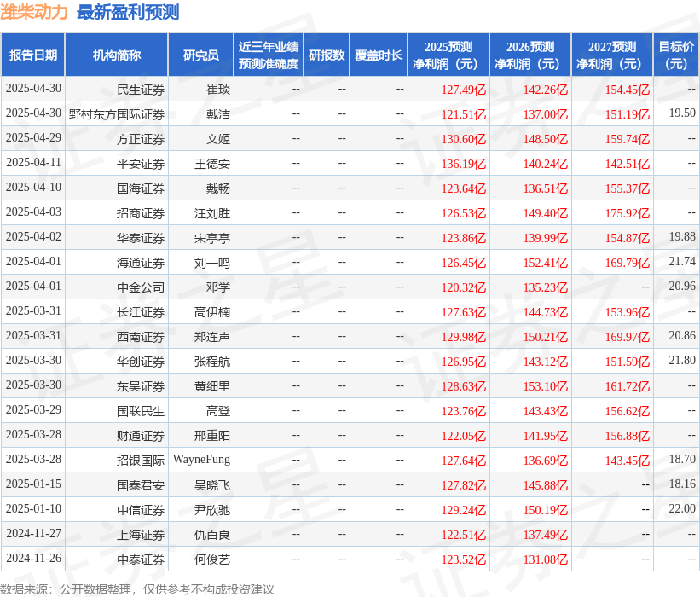700x597 pixels.
Task: Click the 机构简称 column header
Action: [117, 55]
